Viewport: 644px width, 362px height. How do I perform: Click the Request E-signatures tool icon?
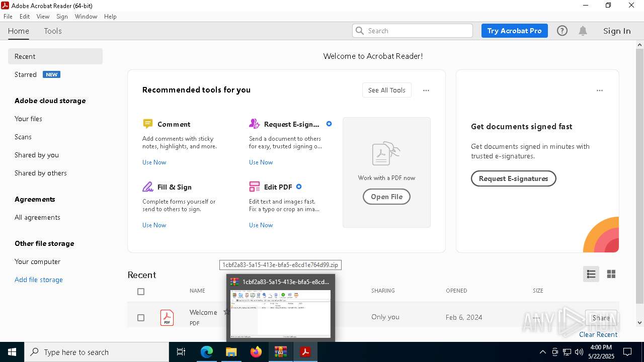point(254,124)
